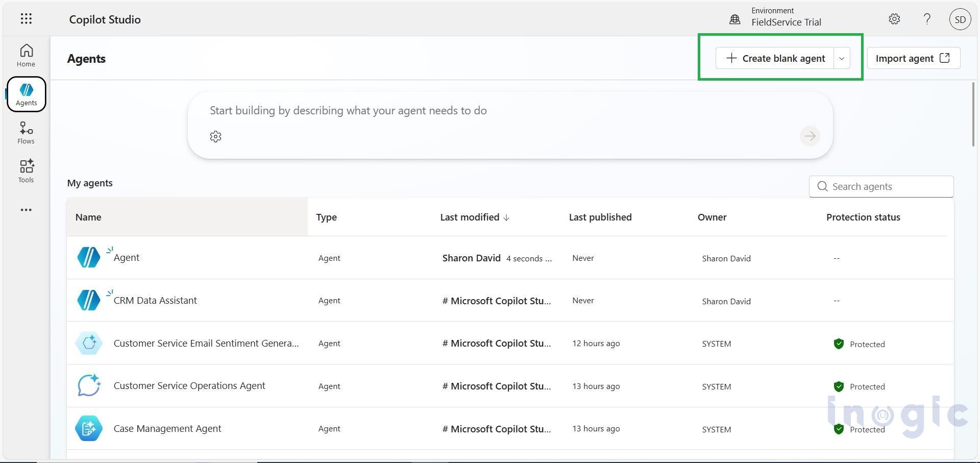This screenshot has width=980, height=463.
Task: Open generation settings gear in prompt box
Action: 215,136
